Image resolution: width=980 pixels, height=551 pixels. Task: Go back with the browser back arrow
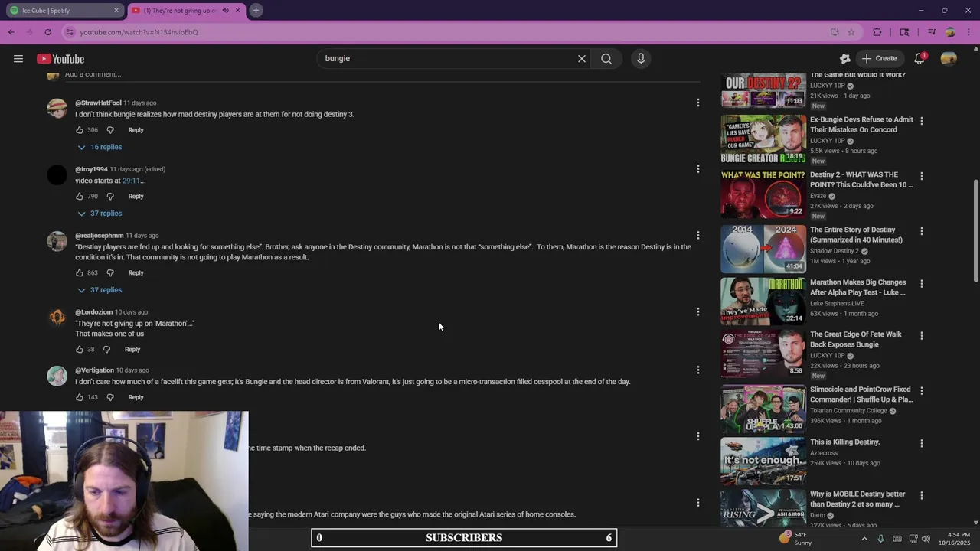point(11,32)
